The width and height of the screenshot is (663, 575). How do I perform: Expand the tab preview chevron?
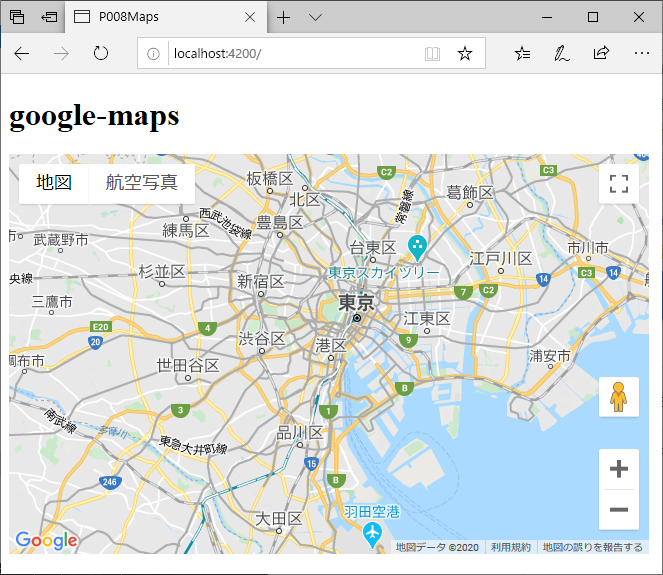(x=315, y=17)
